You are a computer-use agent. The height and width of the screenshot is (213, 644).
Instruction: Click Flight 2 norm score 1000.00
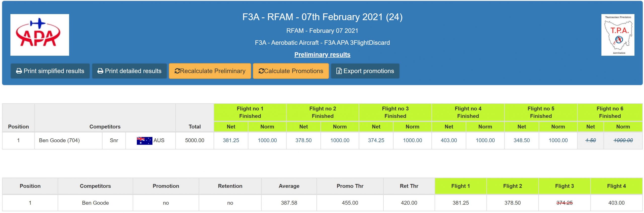[340, 140]
